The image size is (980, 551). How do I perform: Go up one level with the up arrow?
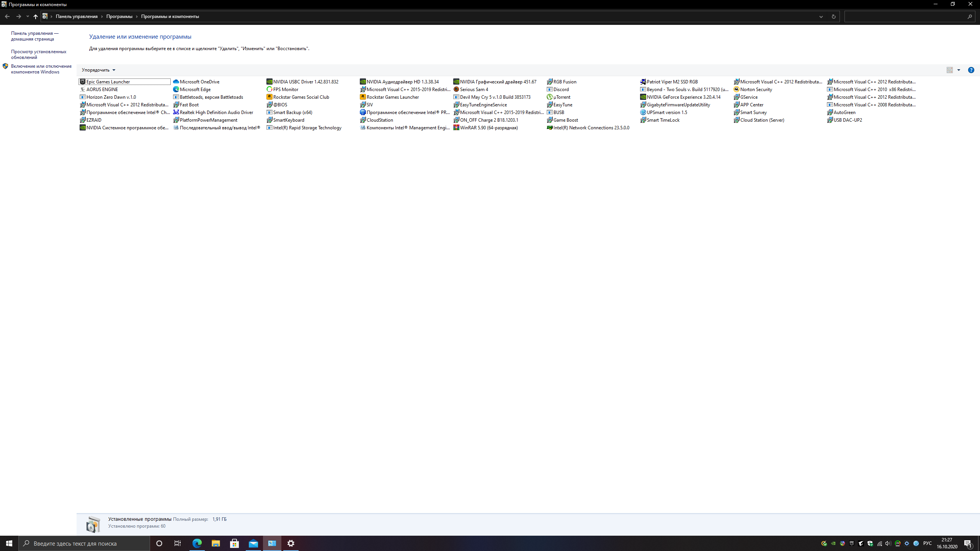36,16
